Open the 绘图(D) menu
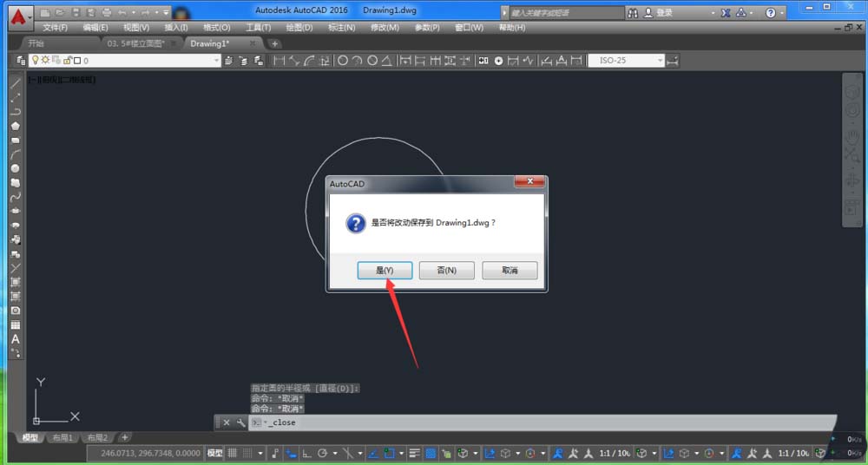The height and width of the screenshot is (465, 868). coord(299,28)
